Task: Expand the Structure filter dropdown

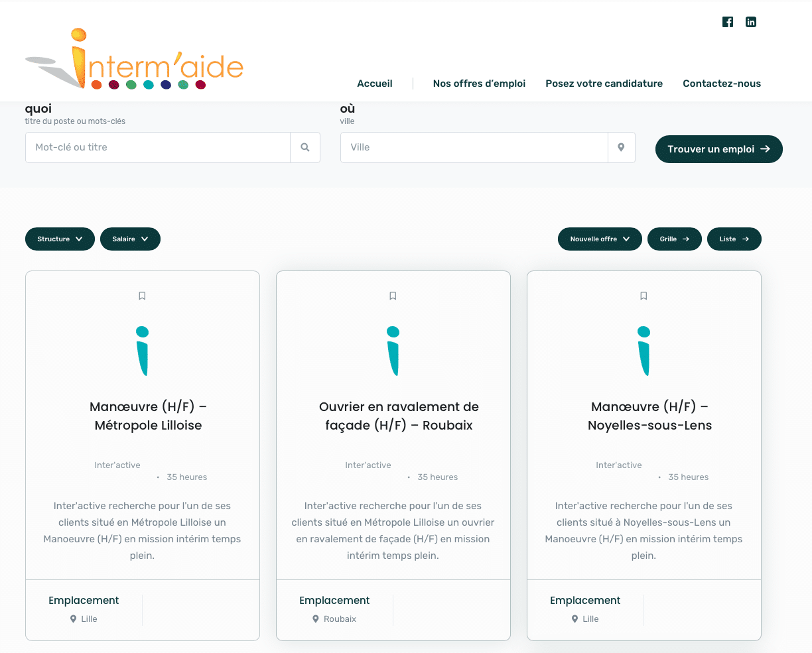Action: point(60,239)
